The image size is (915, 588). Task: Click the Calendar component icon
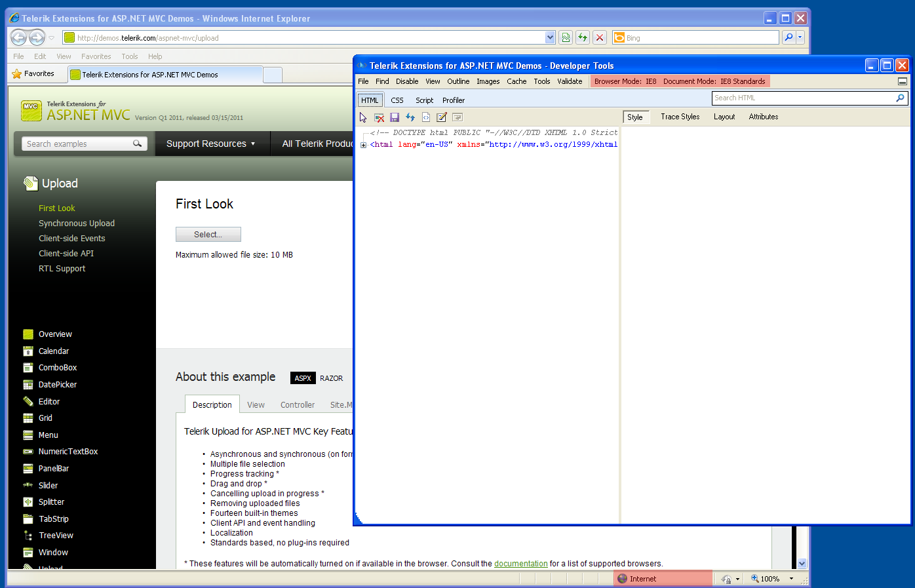tap(28, 351)
